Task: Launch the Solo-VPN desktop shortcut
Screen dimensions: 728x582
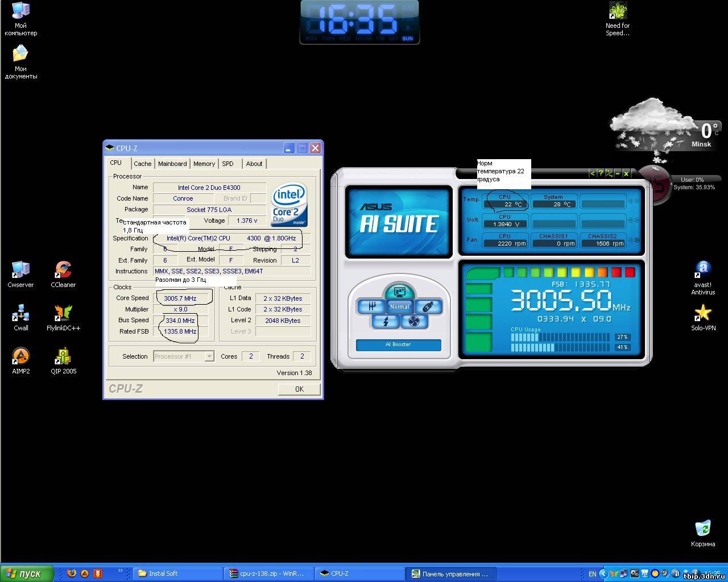Action: (703, 317)
